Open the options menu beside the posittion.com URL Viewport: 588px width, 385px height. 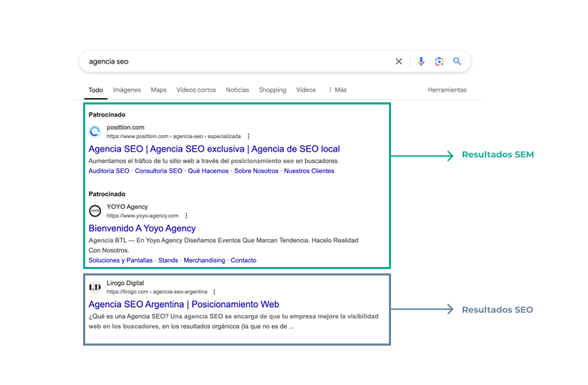pyautogui.click(x=249, y=136)
